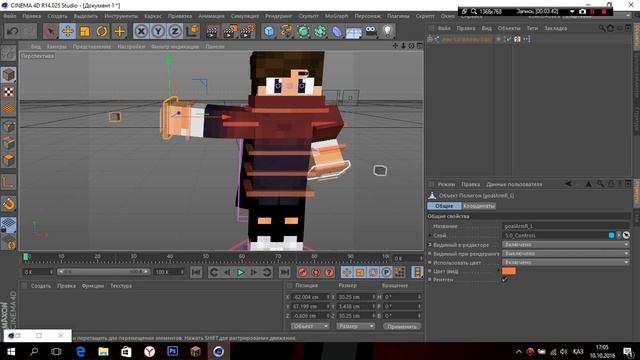Viewport: 640px width, 360px height.
Task: Click the timeline preview range slider
Action: tap(103, 271)
